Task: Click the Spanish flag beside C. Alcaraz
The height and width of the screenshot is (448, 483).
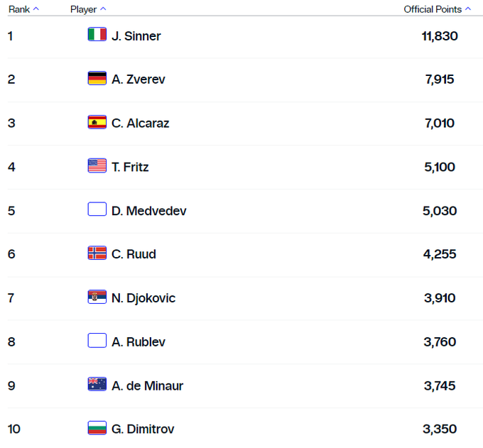Action: point(97,123)
